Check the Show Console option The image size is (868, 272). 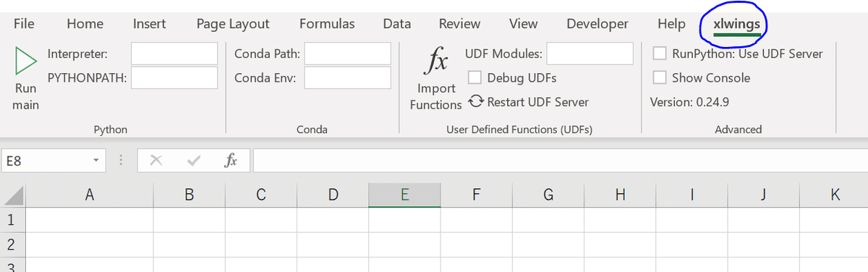(x=660, y=77)
